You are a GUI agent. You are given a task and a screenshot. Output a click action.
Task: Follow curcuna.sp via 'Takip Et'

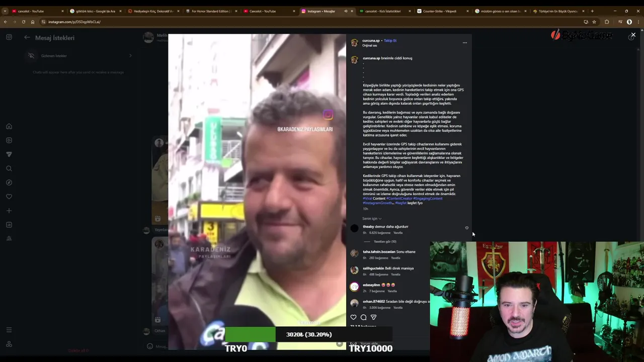390,41
